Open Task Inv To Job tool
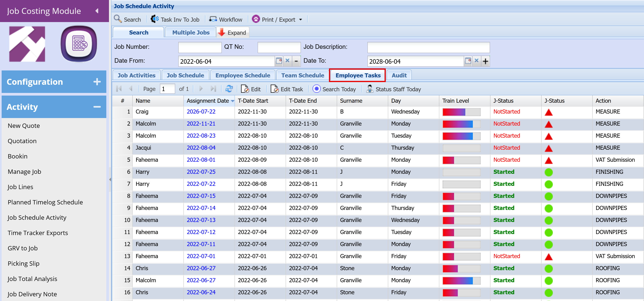Screen dimensions: 644x301 click(175, 19)
